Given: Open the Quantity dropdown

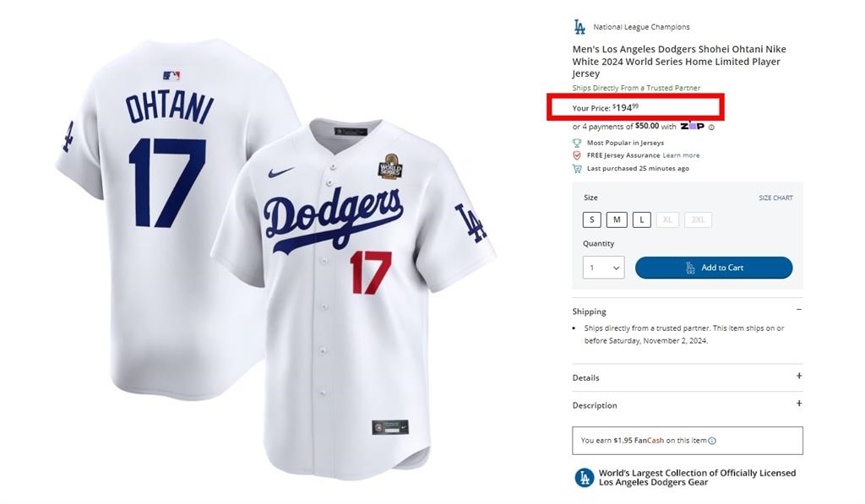Looking at the screenshot, I should pyautogui.click(x=603, y=268).
